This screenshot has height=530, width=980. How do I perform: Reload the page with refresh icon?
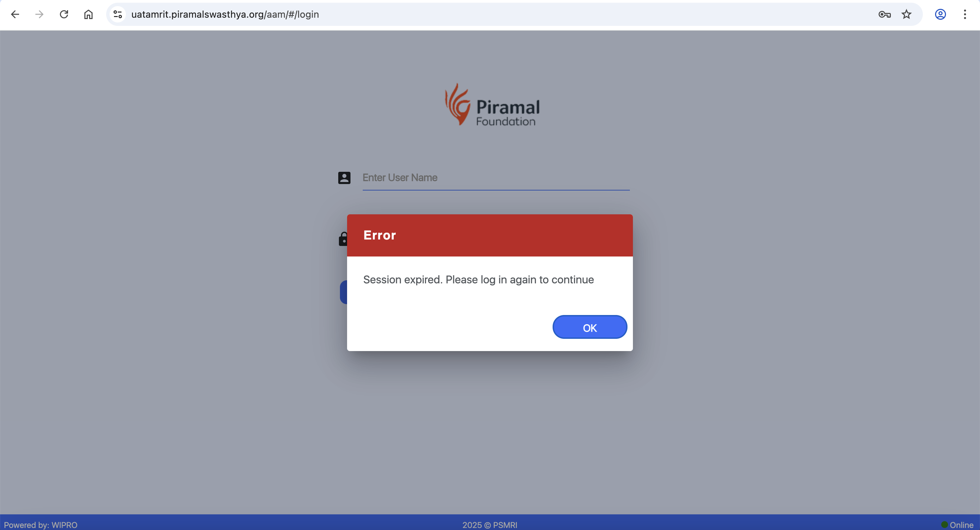point(64,14)
